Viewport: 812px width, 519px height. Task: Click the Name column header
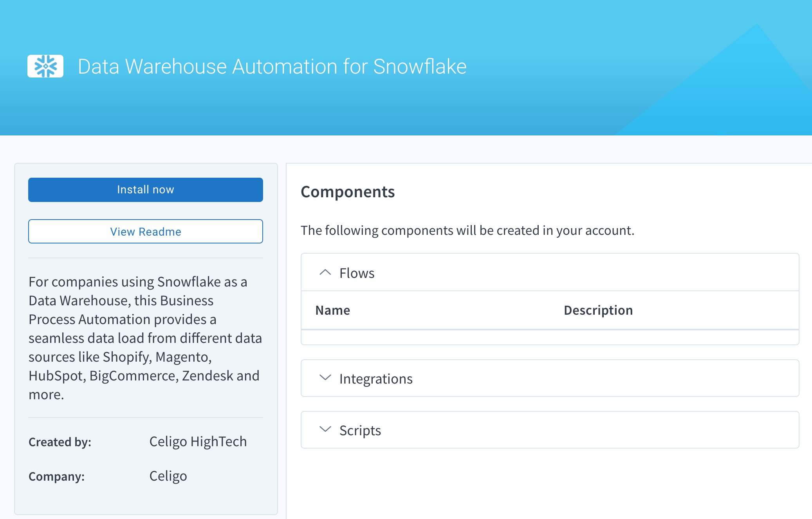(333, 310)
